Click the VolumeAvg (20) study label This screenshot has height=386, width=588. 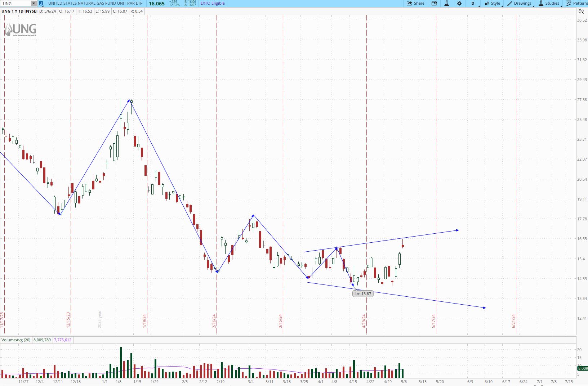16,340
